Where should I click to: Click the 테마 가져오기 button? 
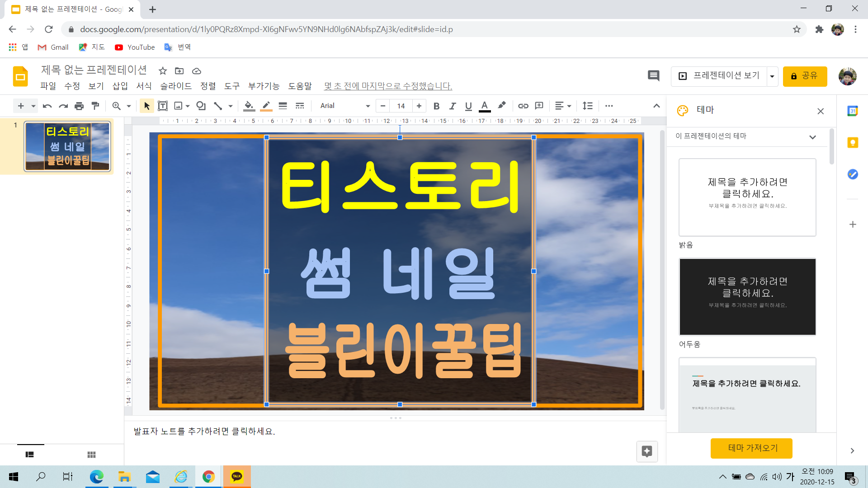(x=751, y=448)
